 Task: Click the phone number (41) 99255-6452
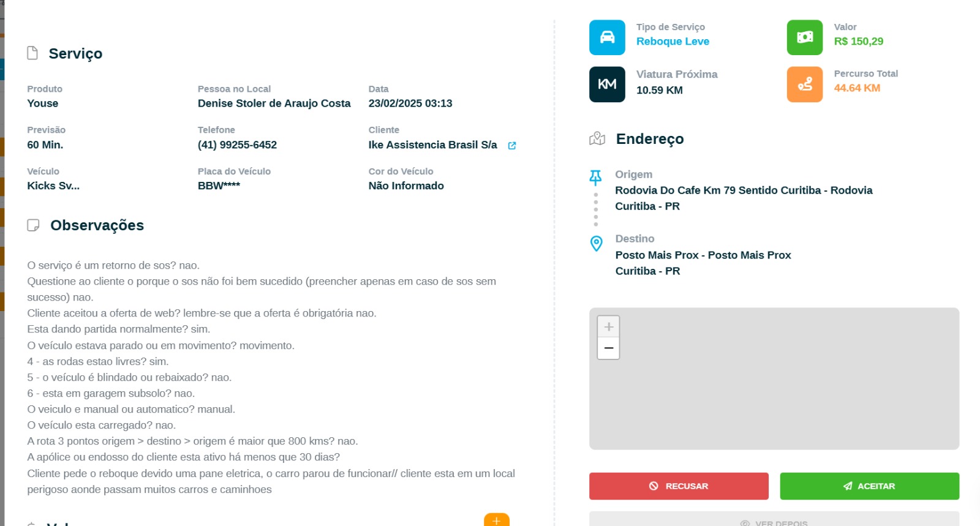(x=237, y=145)
